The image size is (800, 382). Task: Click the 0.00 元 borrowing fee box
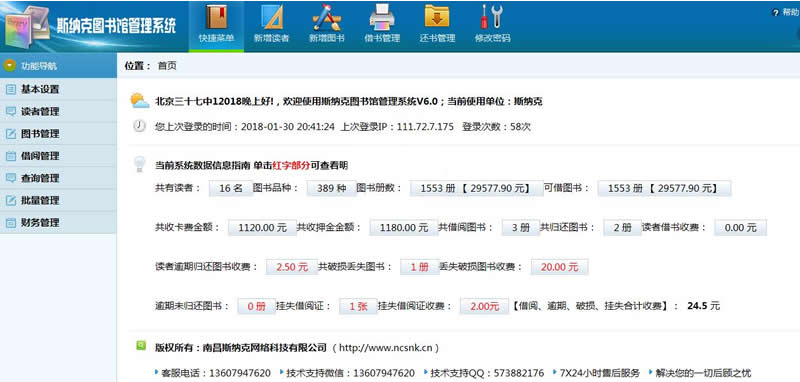[x=740, y=227]
